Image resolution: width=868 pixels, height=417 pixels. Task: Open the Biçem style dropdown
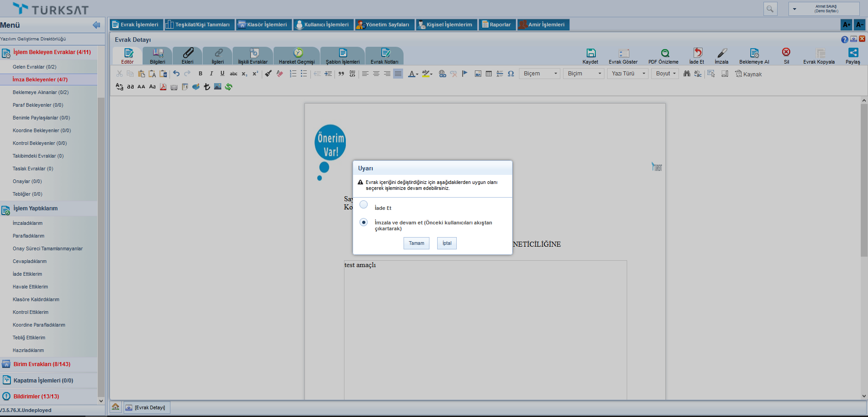[540, 74]
